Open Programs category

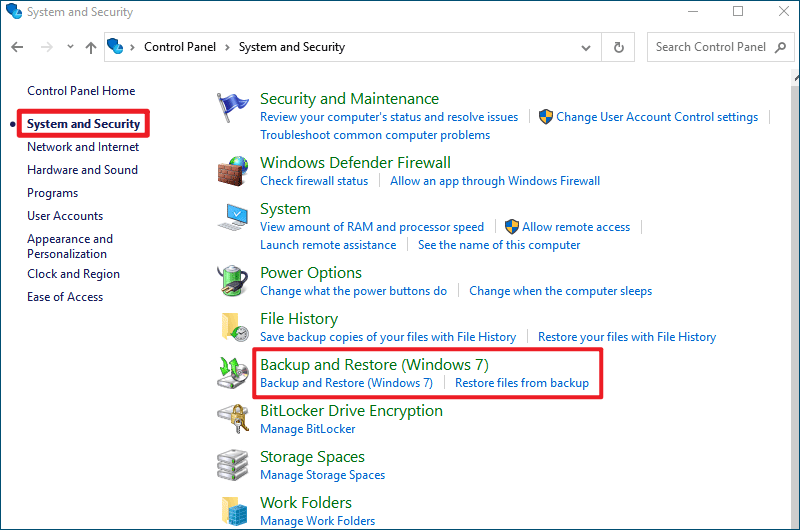point(53,193)
